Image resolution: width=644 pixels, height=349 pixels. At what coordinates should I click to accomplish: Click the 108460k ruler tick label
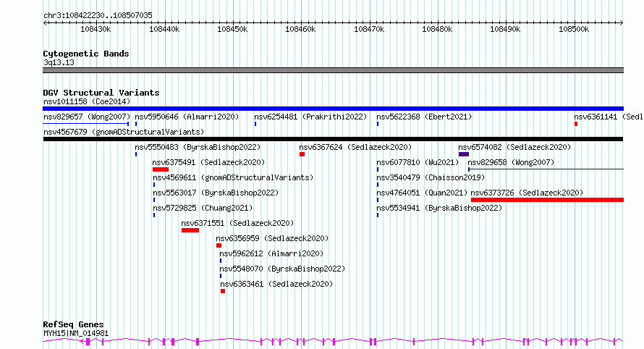300,29
